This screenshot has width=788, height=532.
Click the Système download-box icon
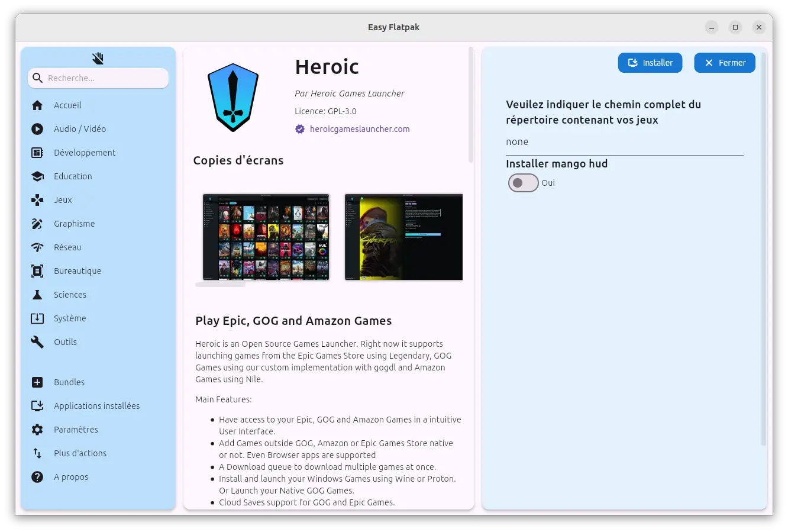(x=37, y=318)
